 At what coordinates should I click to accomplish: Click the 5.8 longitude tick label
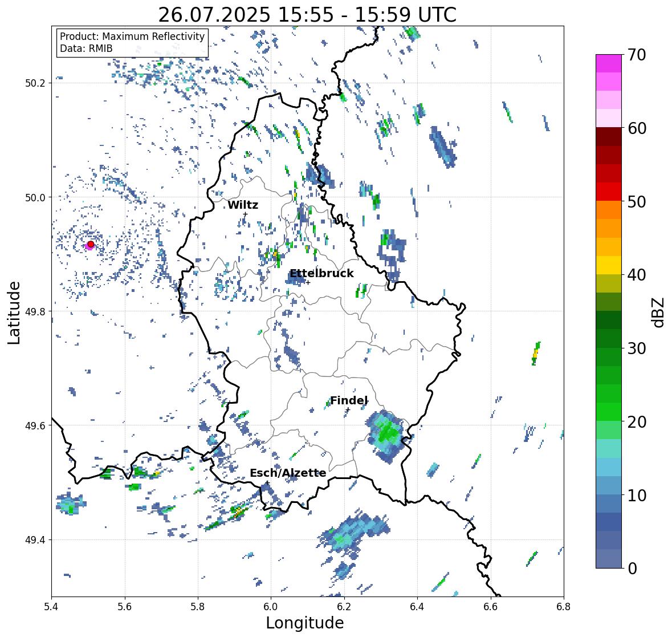[198, 607]
